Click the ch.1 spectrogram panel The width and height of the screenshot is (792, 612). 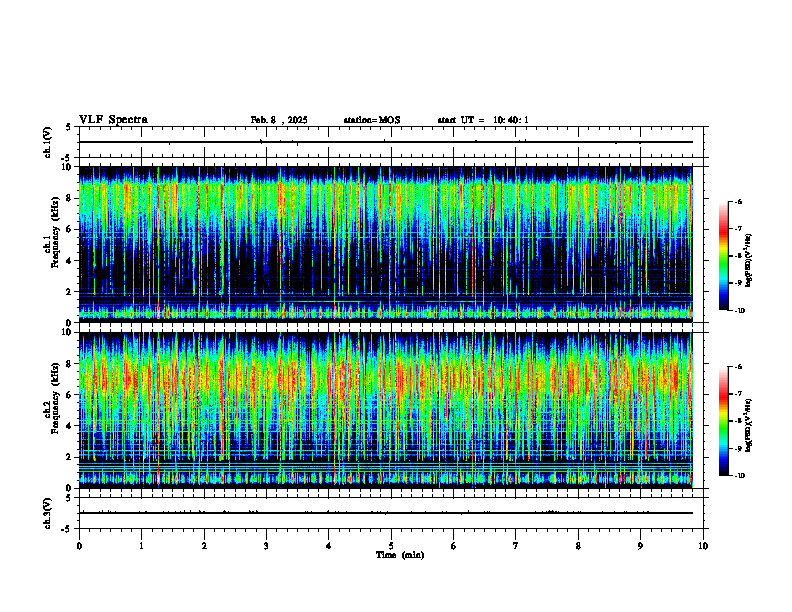pos(386,244)
